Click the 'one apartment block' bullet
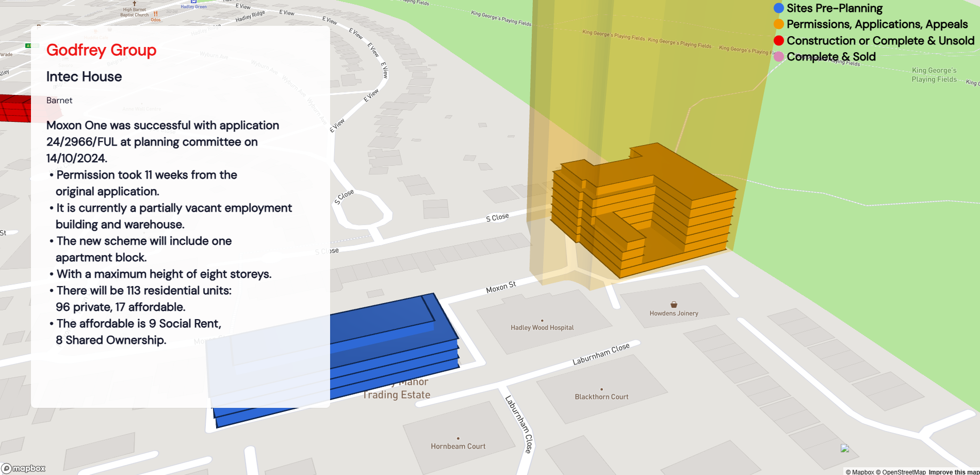This screenshot has height=475, width=980. click(140, 249)
